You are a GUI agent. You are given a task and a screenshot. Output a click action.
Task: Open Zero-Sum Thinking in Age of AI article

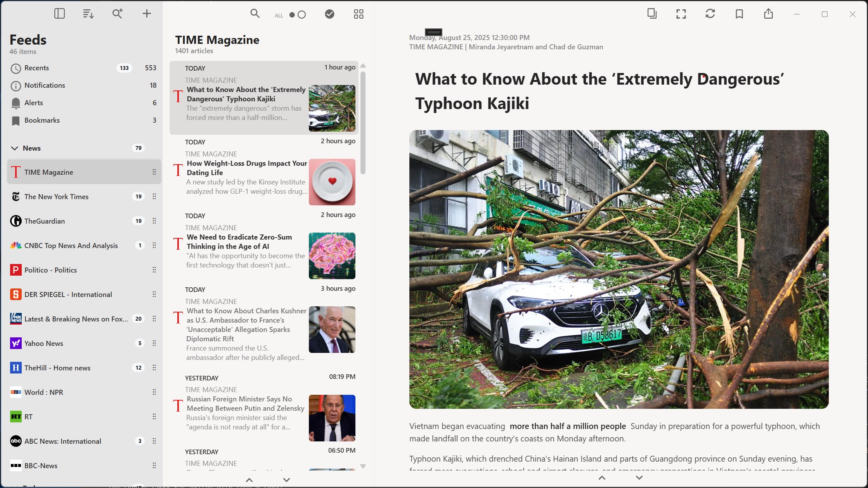[x=264, y=245]
